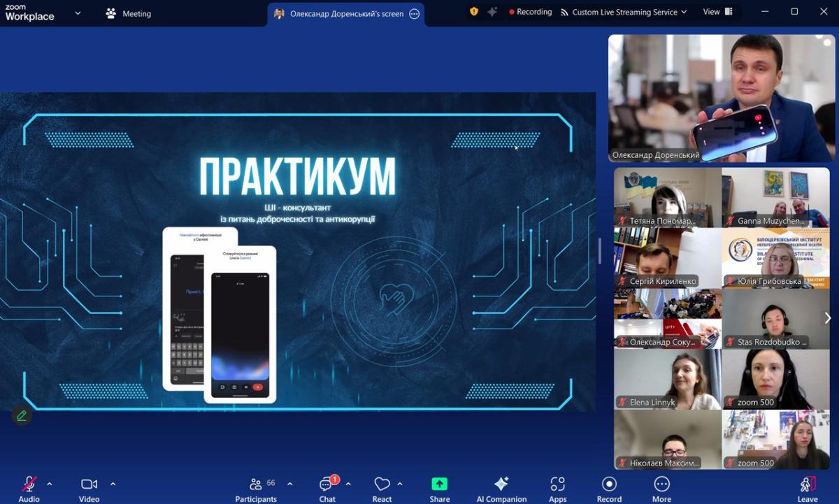Open the More options menu
The height and width of the screenshot is (504, 839).
(661, 489)
